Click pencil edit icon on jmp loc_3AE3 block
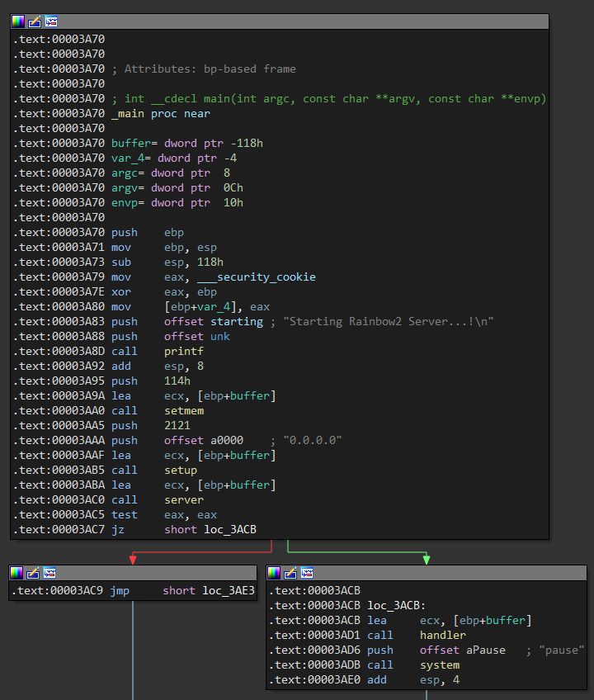Viewport: 594px width, 700px height. click(x=32, y=573)
